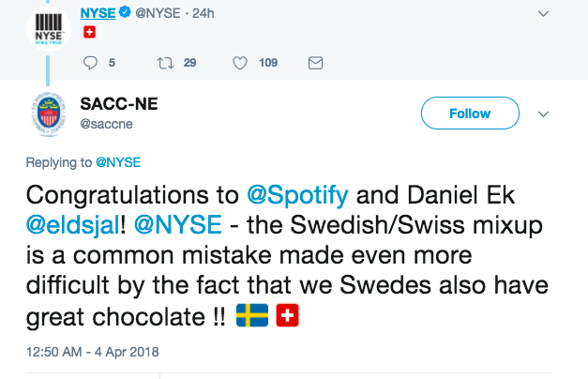Open the @saccne handle
588x379 pixels.
tap(106, 123)
